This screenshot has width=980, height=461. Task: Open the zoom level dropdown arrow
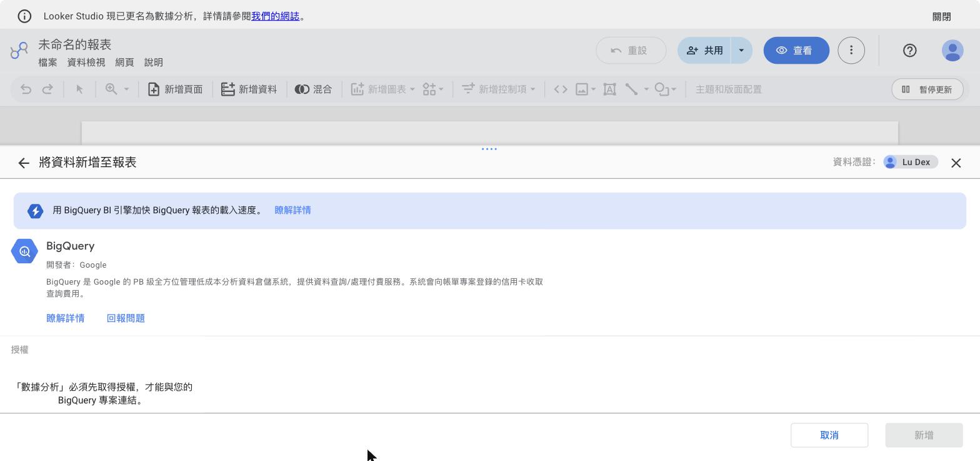pos(126,89)
